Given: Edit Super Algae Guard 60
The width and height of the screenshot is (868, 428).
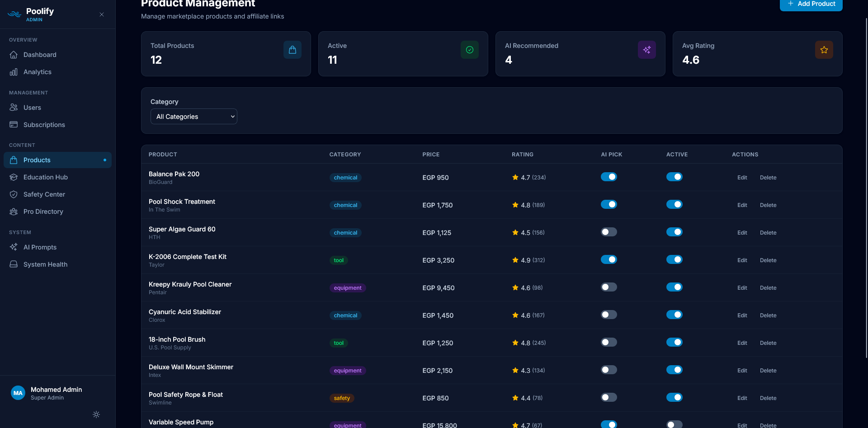Looking at the screenshot, I should click(742, 233).
